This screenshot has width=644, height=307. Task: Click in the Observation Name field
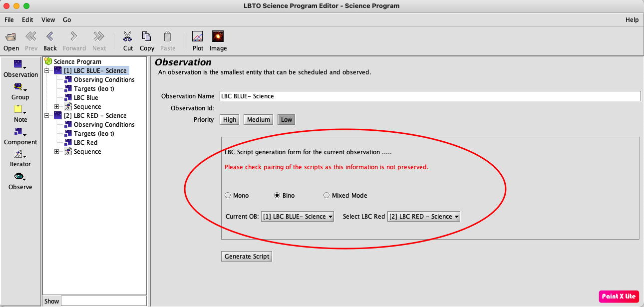429,96
